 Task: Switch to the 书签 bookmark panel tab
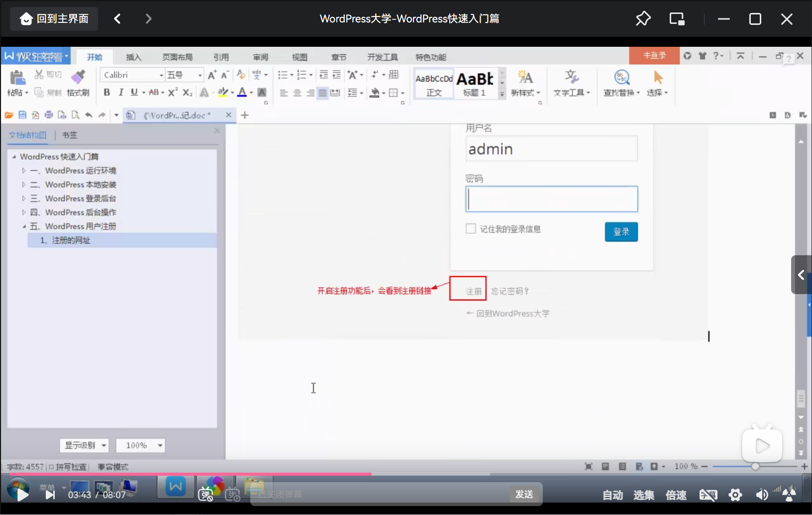70,135
